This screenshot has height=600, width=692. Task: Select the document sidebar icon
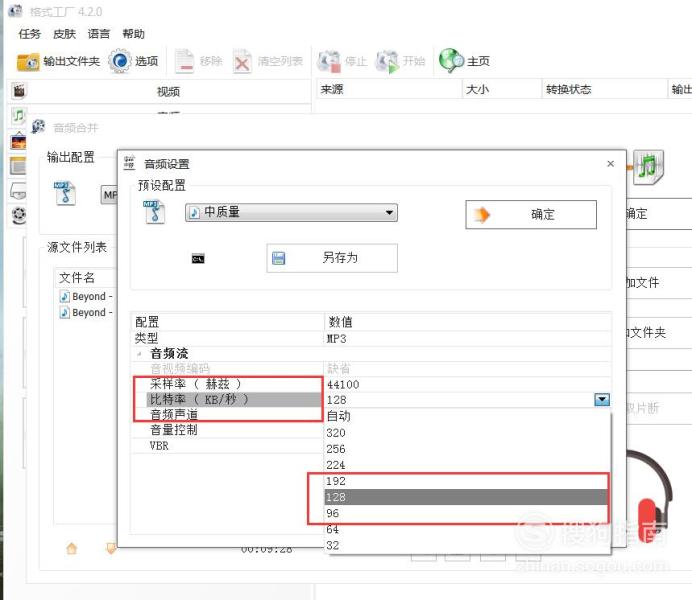tap(19, 166)
